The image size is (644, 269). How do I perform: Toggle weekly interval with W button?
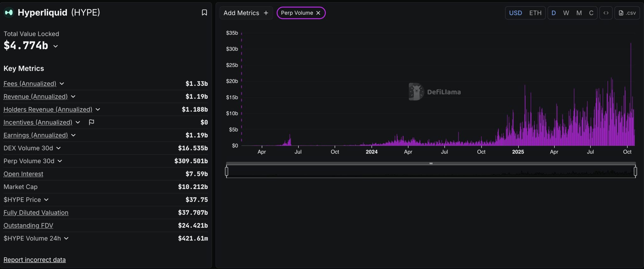click(x=566, y=13)
